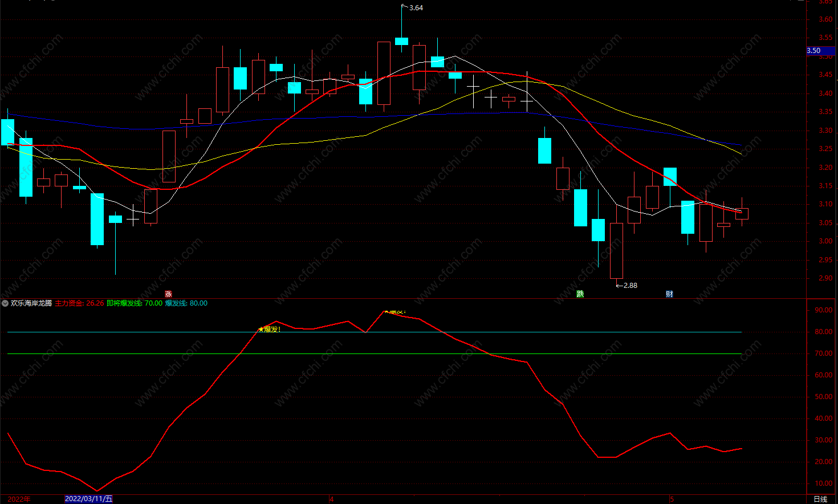Click the 2.88 low price label
This screenshot has height=504, width=838.
[630, 286]
